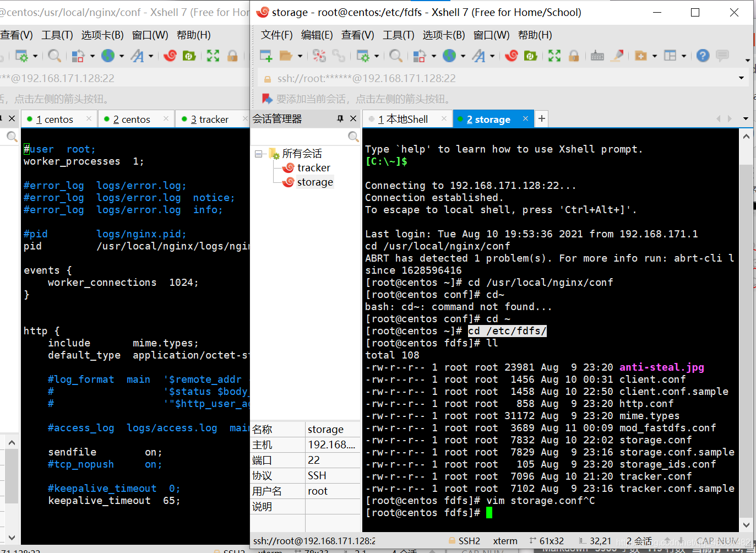Click Font icon in storage window toolbar
This screenshot has width=756, height=553.
[x=478, y=56]
